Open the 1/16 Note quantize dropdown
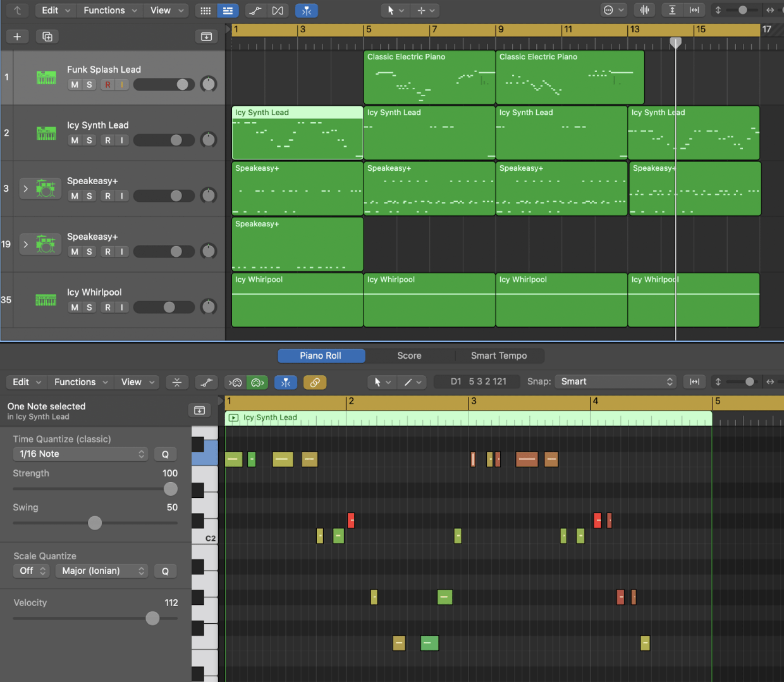The image size is (784, 682). [x=80, y=454]
